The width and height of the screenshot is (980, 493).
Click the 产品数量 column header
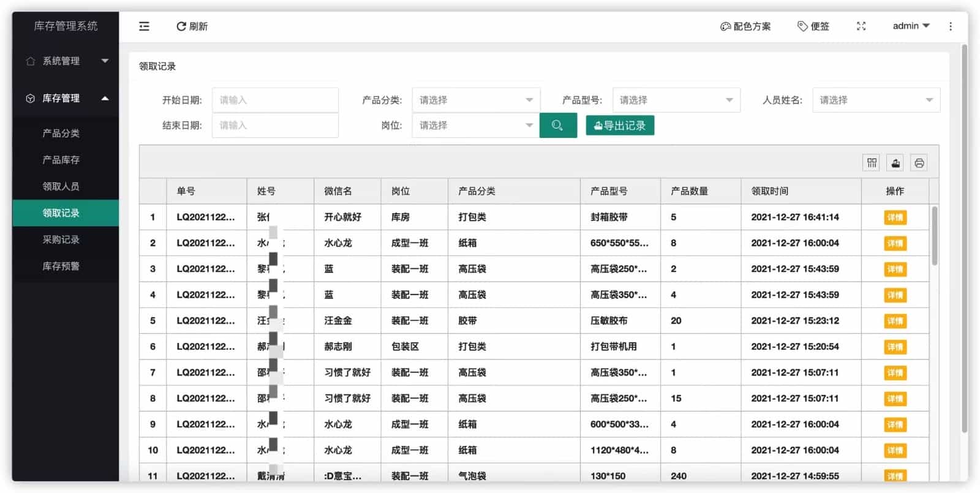pyautogui.click(x=701, y=191)
